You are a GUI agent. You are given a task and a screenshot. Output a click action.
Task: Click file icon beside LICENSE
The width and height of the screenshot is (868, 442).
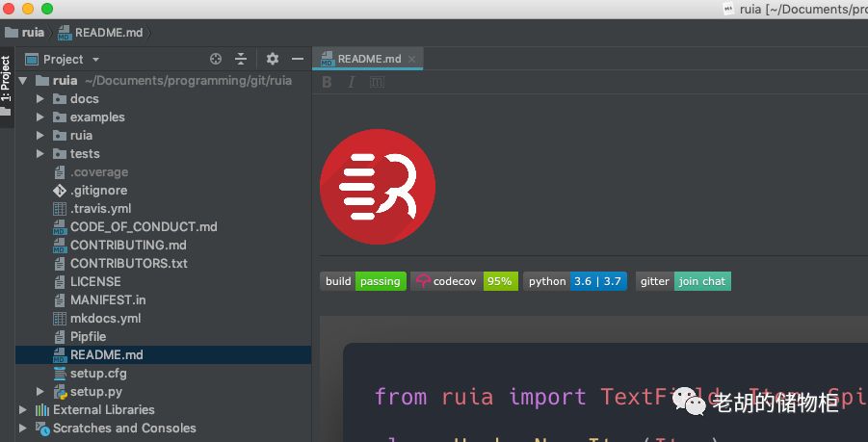click(x=59, y=281)
